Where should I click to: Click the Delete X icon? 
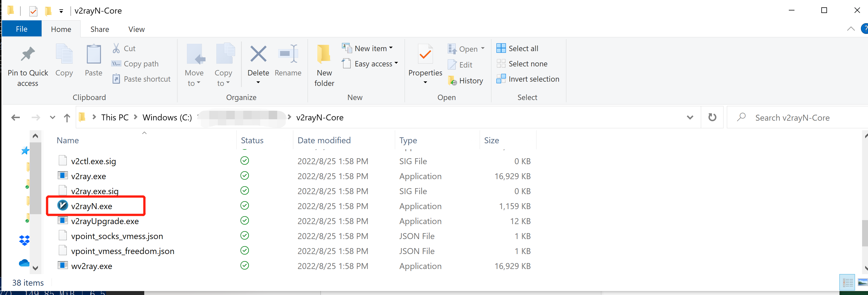(259, 54)
